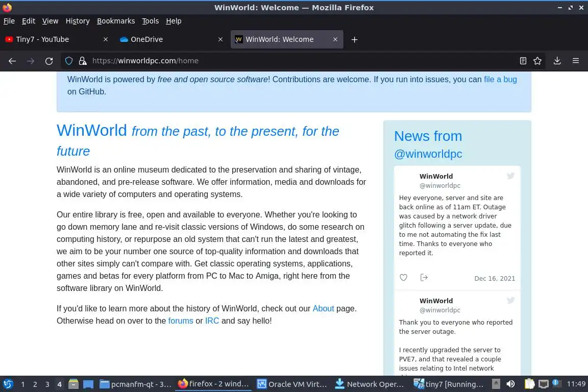The height and width of the screenshot is (392, 588).
Task: Open the volume speaker tray icon
Action: 510,384
